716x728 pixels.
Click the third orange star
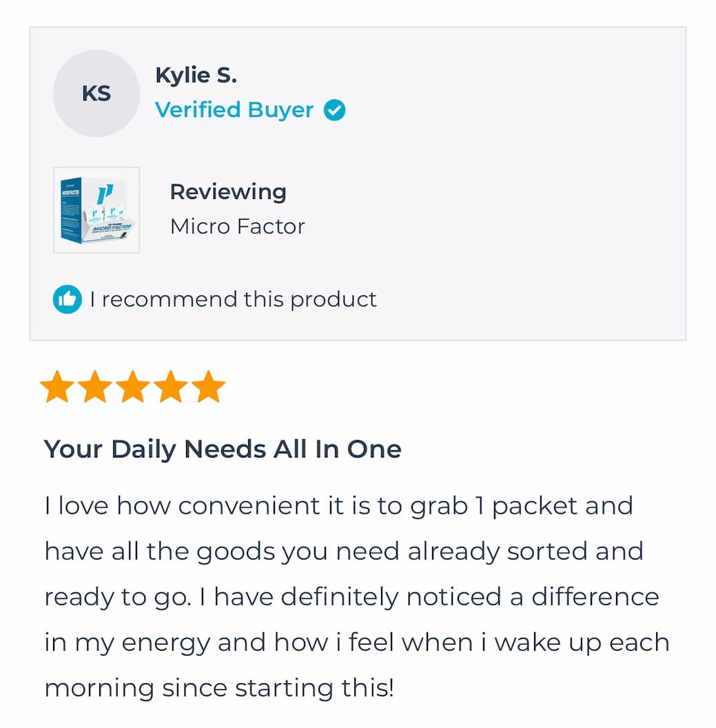[x=133, y=387]
